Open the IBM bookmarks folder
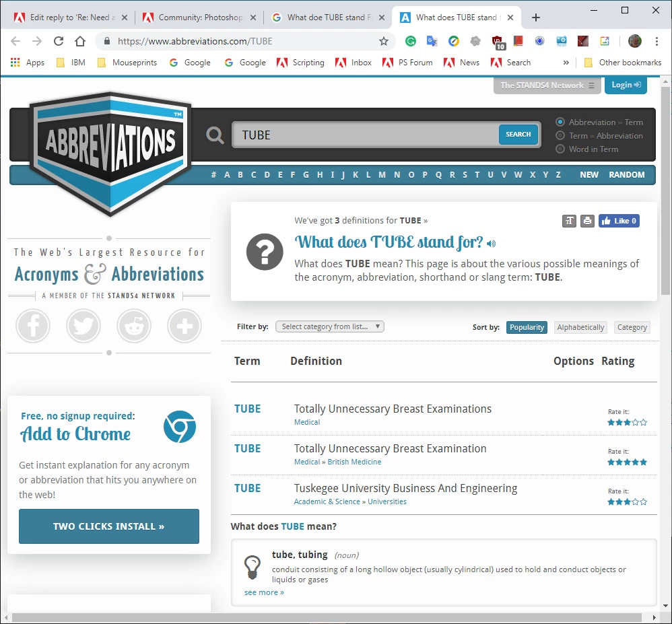The width and height of the screenshot is (672, 624). [71, 63]
